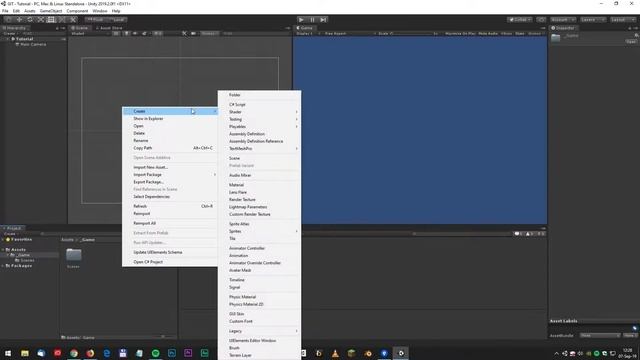Open Spotify from the taskbar
The image size is (640, 360).
pos(156,353)
